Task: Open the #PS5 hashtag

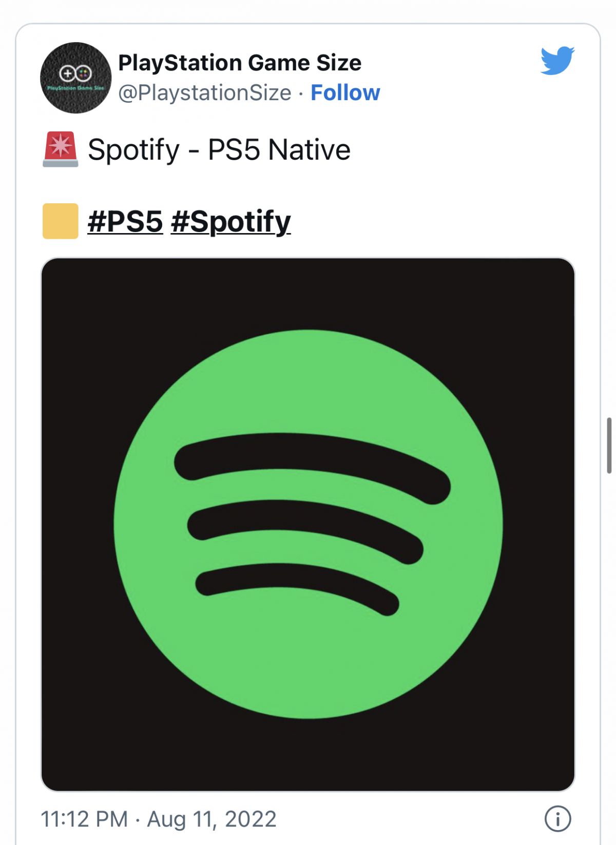Action: tap(125, 221)
